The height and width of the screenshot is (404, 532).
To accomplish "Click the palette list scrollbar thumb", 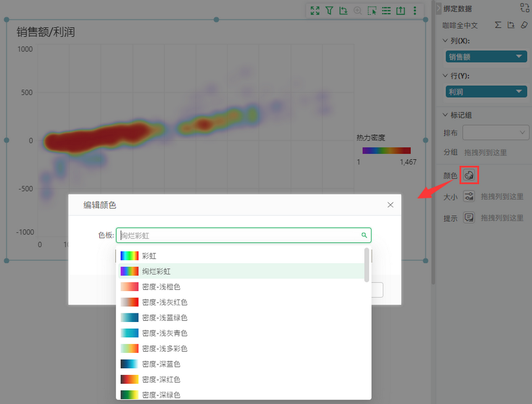I will 367,265.
